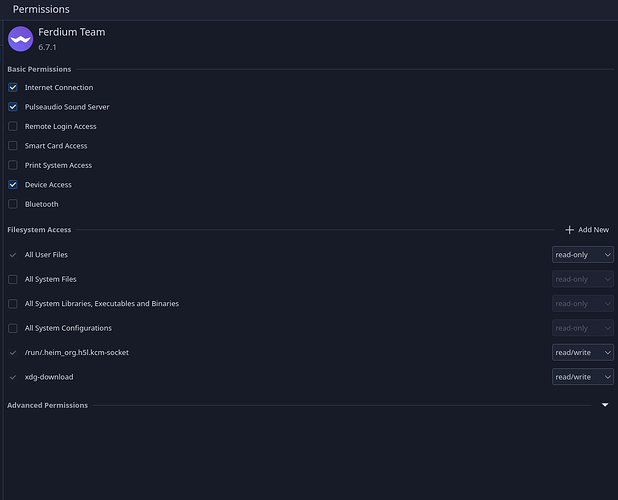The image size is (618, 500).
Task: Toggle the xdg-download checkmark
Action: (13, 377)
